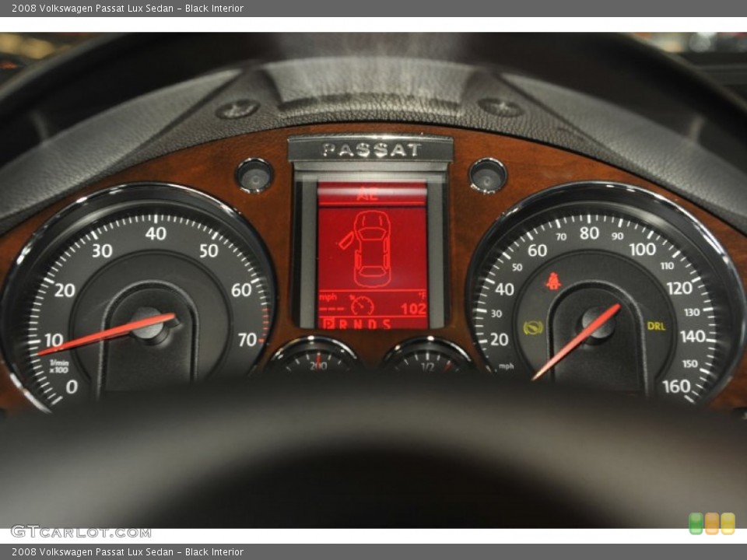Click the 20 mark on the tachometer
The width and height of the screenshot is (747, 560).
coord(65,290)
